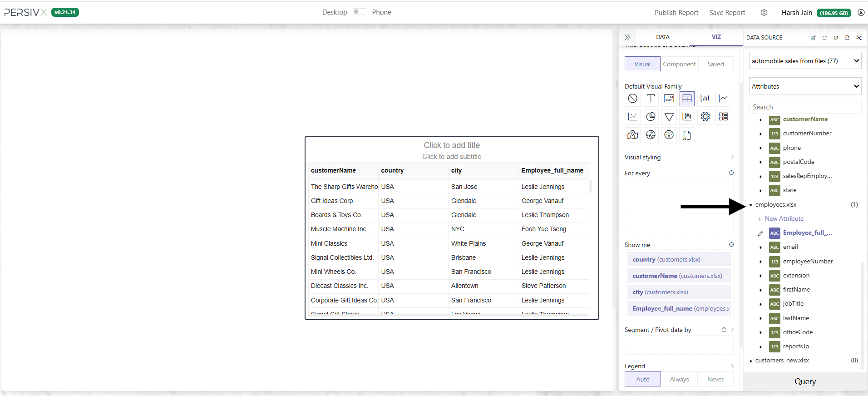This screenshot has width=868, height=396.
Task: Switch to the Component tab
Action: coord(679,64)
